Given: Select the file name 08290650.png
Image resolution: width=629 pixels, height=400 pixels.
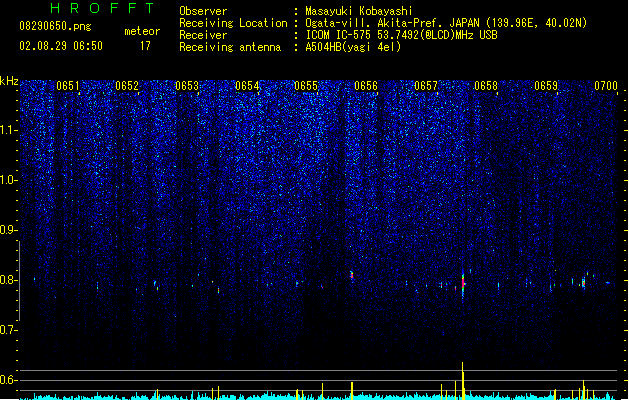Looking at the screenshot, I should pyautogui.click(x=55, y=26).
